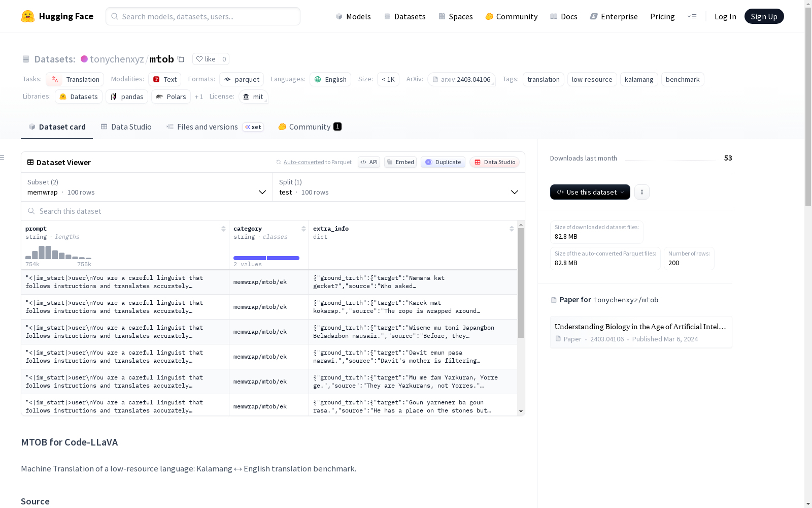Open the Data Studio tab
This screenshot has width=812, height=508.
click(x=126, y=127)
